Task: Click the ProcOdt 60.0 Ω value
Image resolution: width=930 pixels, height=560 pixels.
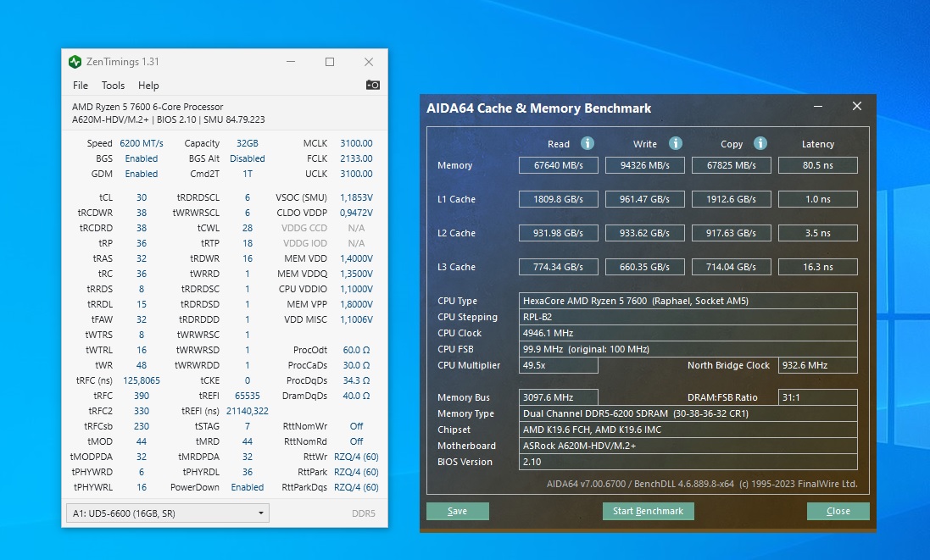Action: 356,350
